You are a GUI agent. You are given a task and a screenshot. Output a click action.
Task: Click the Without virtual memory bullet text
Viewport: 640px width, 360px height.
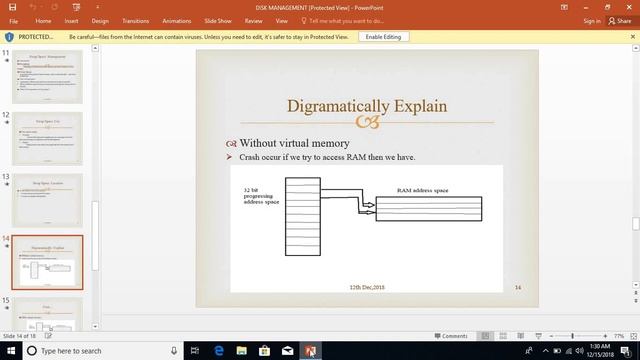point(294,143)
